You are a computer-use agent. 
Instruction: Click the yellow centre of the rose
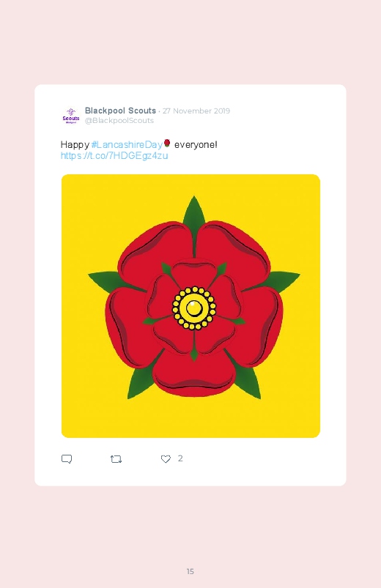(194, 308)
